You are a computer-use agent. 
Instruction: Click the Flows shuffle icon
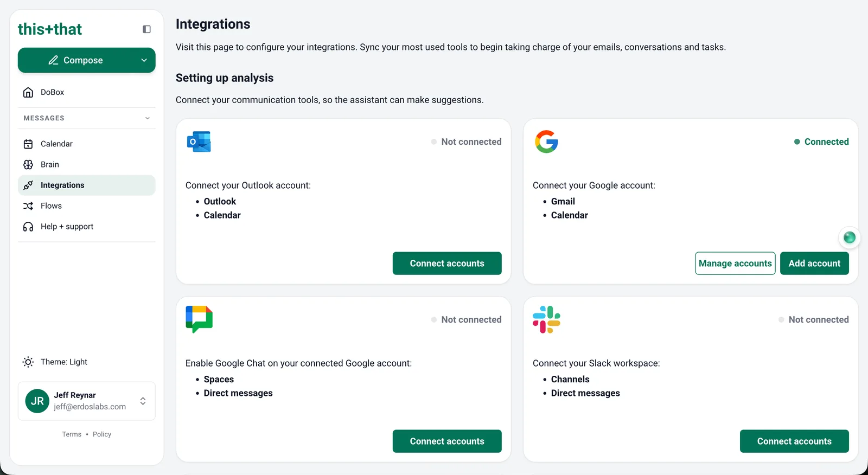(x=28, y=206)
